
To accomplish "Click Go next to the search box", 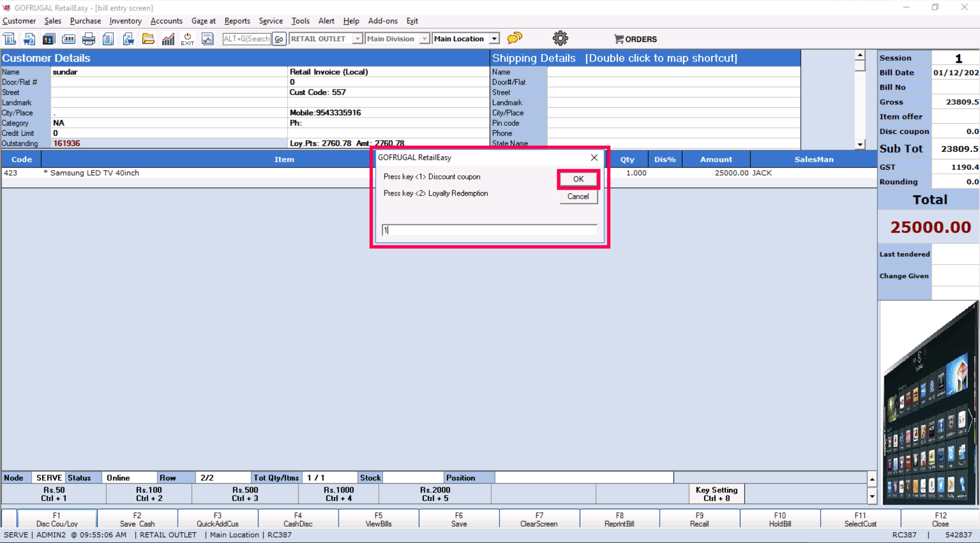I will pyautogui.click(x=279, y=39).
